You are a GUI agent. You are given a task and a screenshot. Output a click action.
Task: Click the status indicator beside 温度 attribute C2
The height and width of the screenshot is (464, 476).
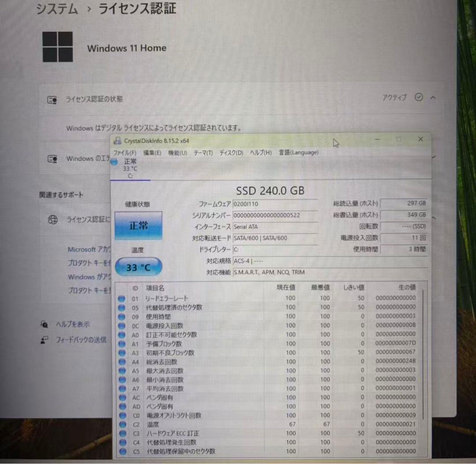(122, 424)
